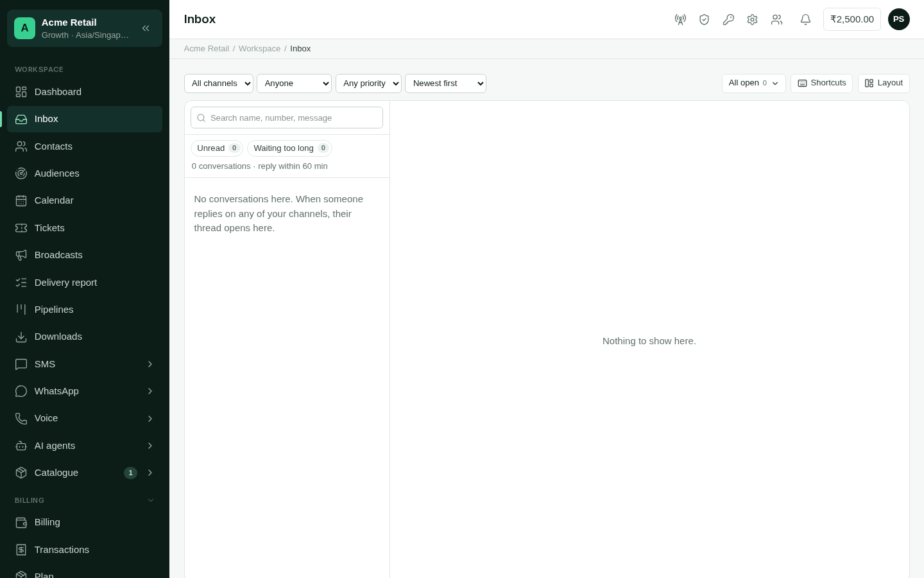The width and height of the screenshot is (924, 578).
Task: Open Calendar in sidebar
Action: pos(85,200)
